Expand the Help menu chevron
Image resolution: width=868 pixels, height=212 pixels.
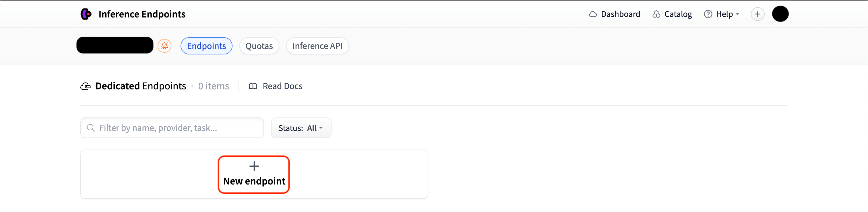tap(737, 15)
